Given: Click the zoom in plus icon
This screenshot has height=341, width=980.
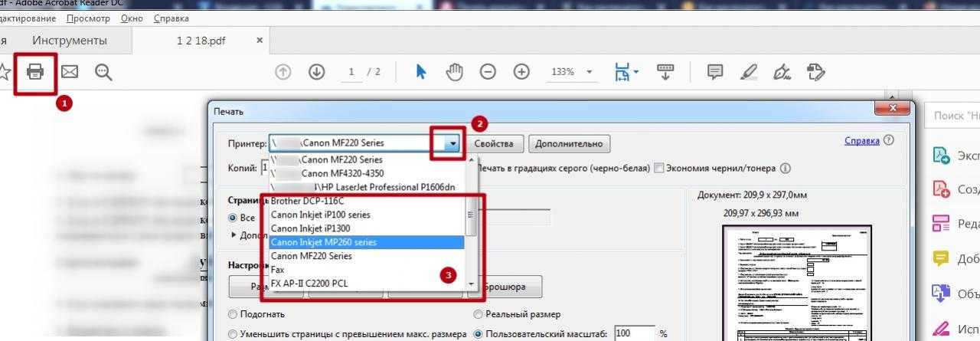Looking at the screenshot, I should [x=521, y=72].
